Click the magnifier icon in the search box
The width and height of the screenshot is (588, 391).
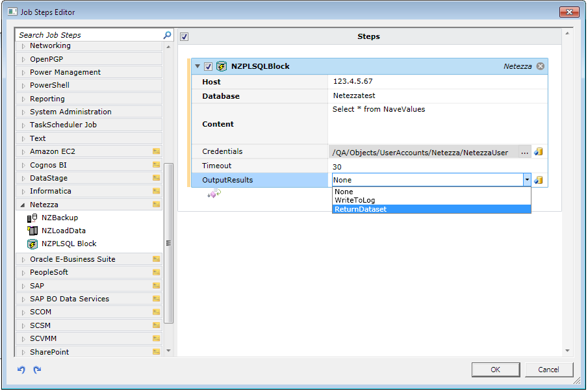(x=167, y=34)
